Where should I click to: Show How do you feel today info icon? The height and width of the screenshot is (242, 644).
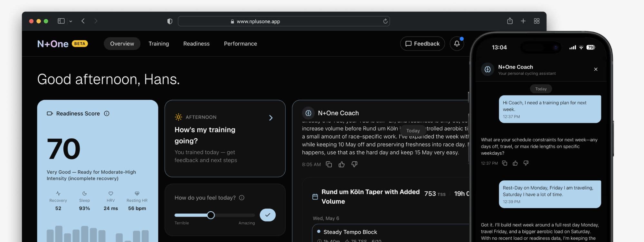coord(242,197)
